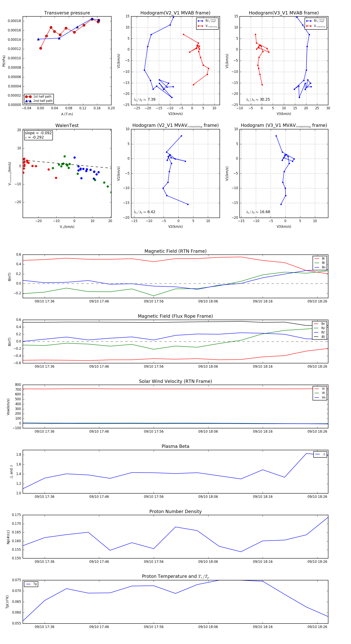This screenshot has height=644, width=351.
Task: Click the 'r = -0.292' annotation
Action: 35,137
